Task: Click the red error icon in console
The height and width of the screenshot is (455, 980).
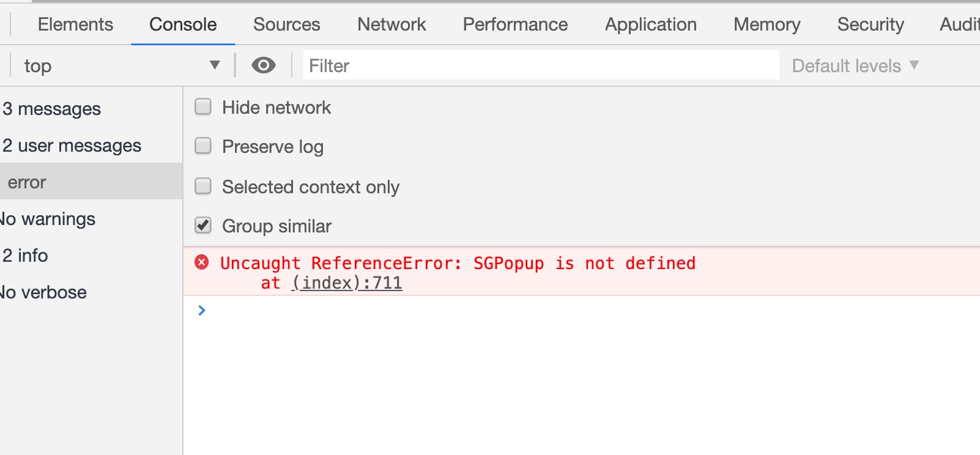Action: click(202, 262)
